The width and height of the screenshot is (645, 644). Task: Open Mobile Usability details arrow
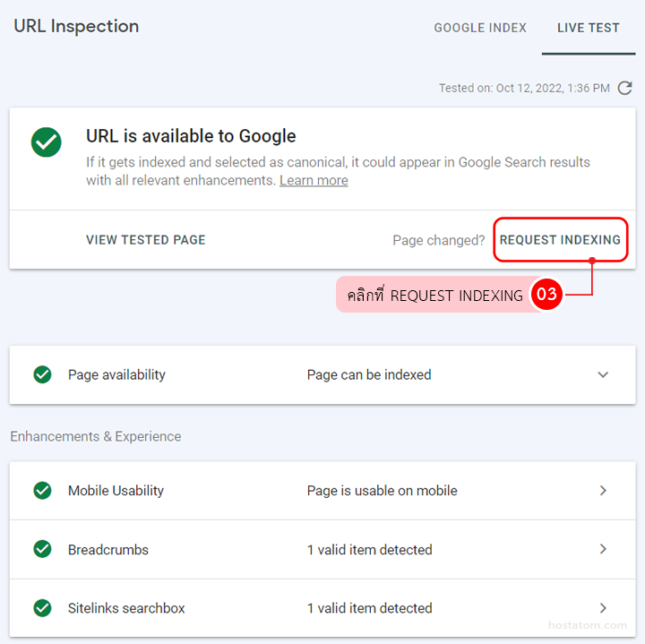[x=603, y=491]
